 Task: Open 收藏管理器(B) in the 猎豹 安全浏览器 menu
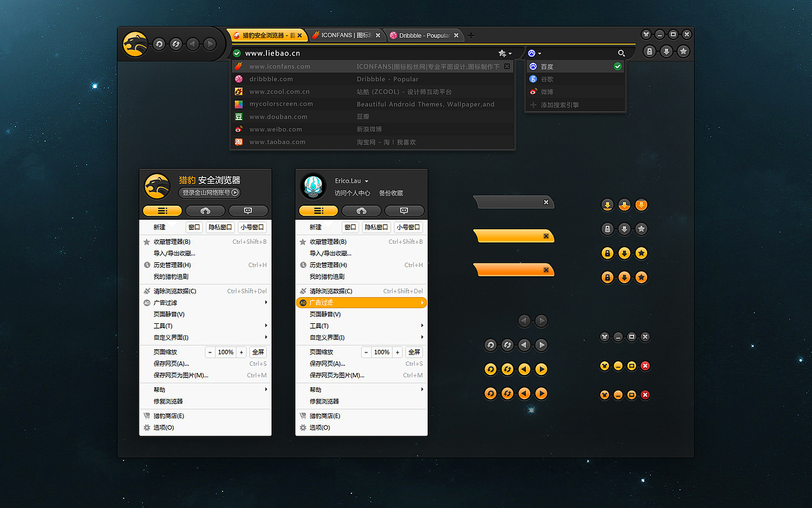(205, 242)
